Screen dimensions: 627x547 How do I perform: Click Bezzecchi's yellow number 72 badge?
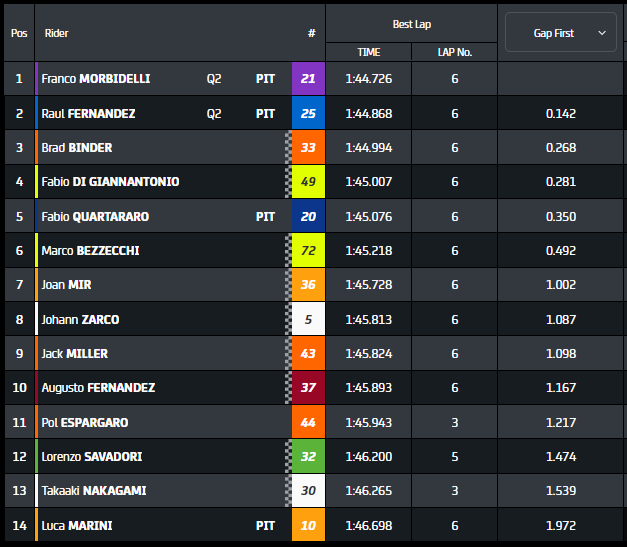[x=308, y=250]
